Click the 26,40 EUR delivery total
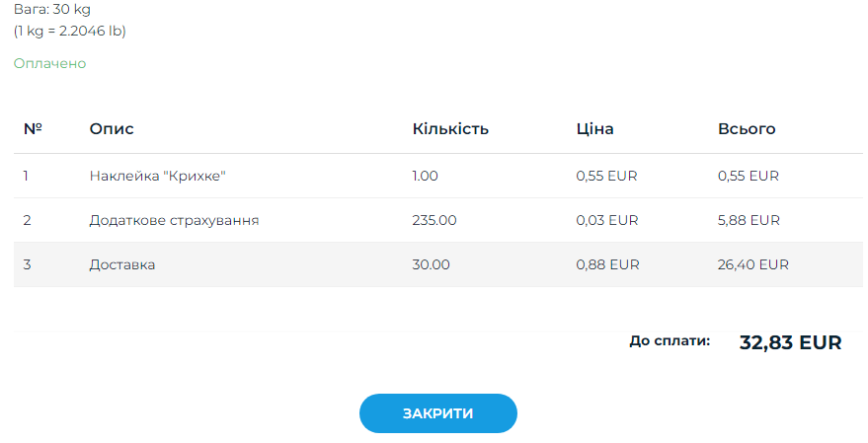This screenshot has width=868, height=443. tap(752, 264)
